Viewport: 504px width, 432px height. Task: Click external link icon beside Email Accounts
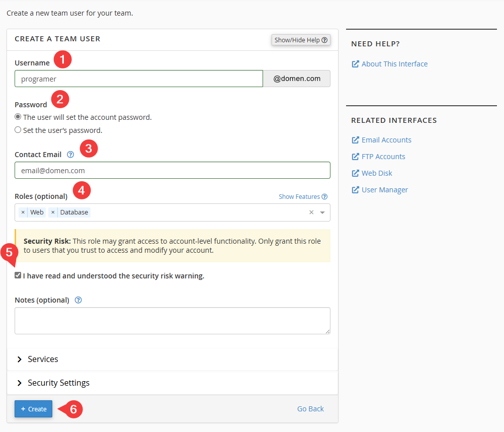click(355, 140)
